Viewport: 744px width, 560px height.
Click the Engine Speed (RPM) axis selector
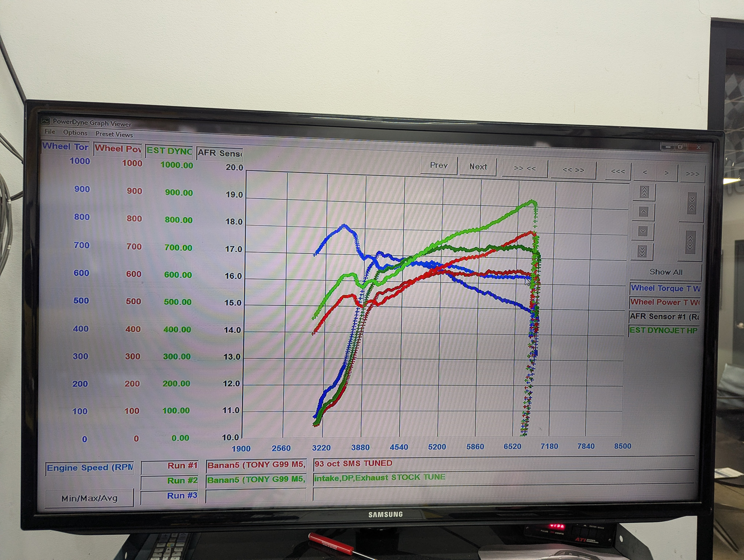click(90, 468)
